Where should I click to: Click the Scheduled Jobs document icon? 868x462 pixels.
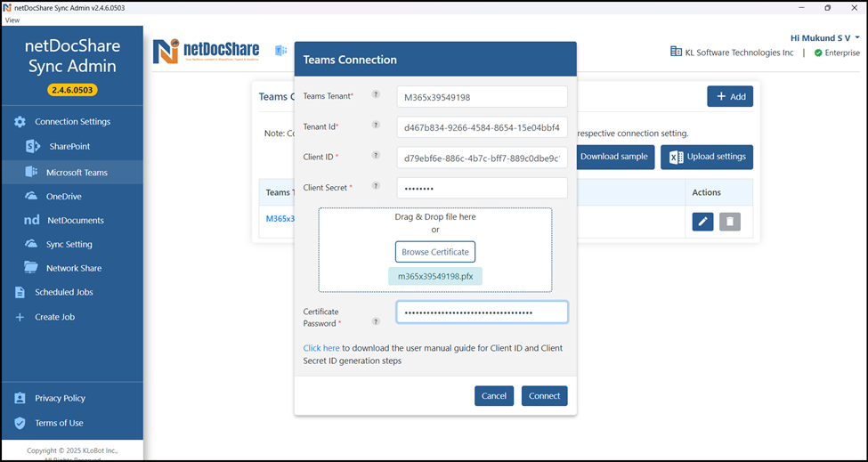[20, 292]
